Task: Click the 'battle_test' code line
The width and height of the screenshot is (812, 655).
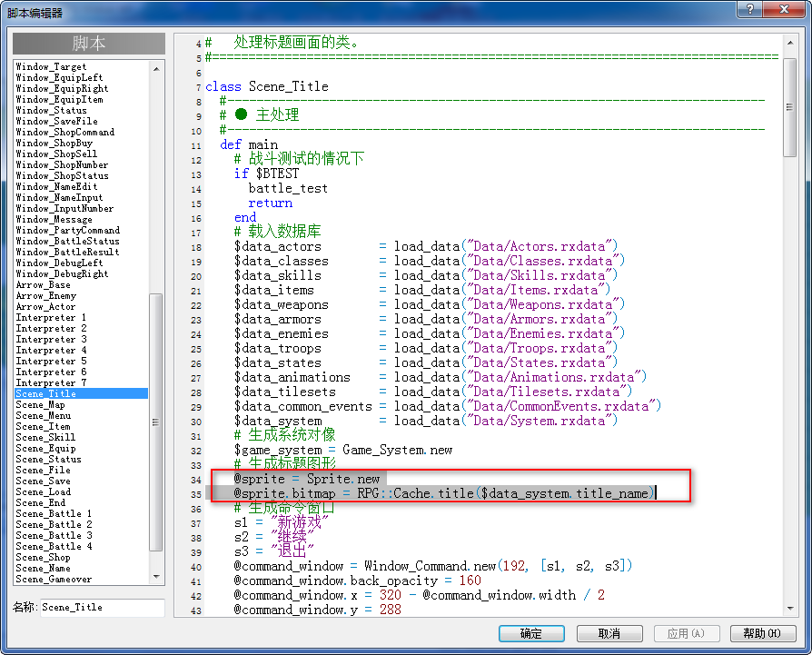Action: (x=289, y=188)
